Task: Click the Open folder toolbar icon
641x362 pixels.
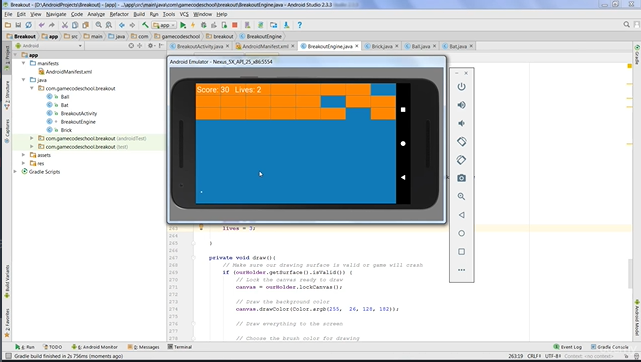Action: tap(8, 25)
